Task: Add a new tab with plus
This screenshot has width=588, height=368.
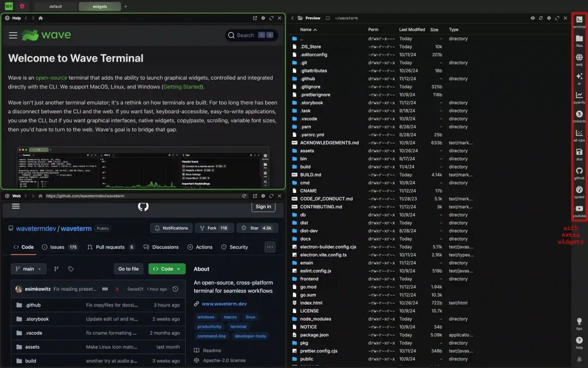Action: (x=126, y=7)
